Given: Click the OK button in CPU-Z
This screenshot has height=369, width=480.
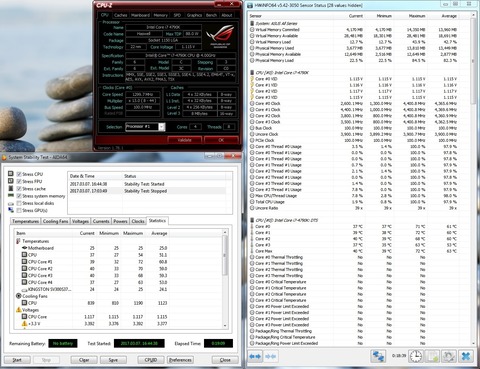Looking at the screenshot, I should [x=221, y=140].
